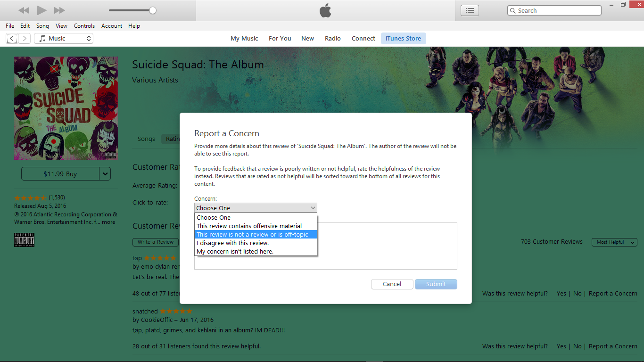Click the restore down window button

tap(623, 4)
